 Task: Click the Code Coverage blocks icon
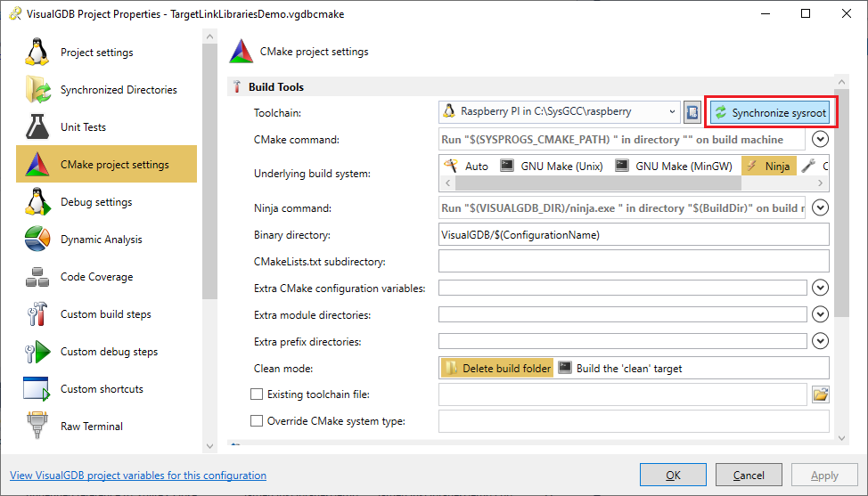37,276
